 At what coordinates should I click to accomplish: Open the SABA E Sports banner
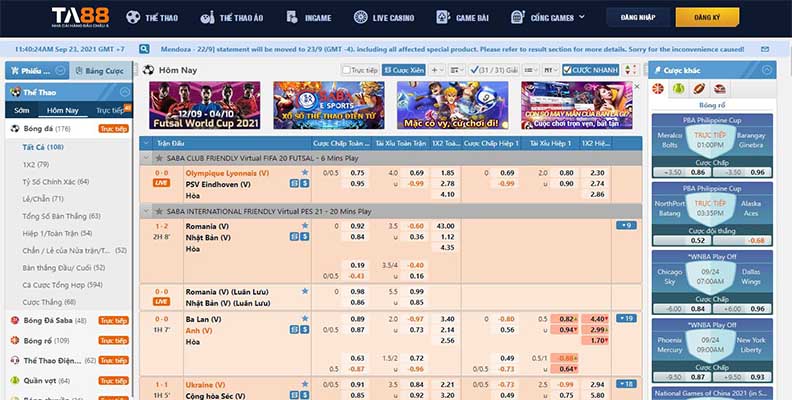point(329,105)
